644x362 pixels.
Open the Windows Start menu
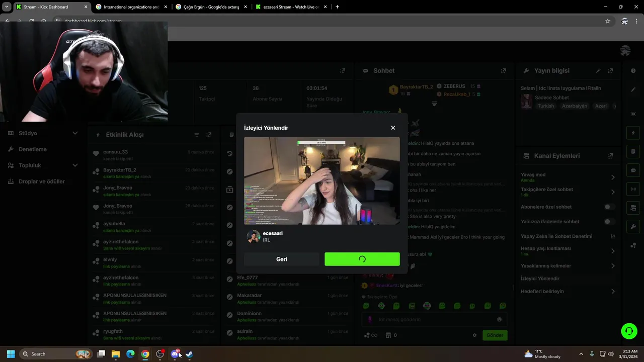point(11,354)
